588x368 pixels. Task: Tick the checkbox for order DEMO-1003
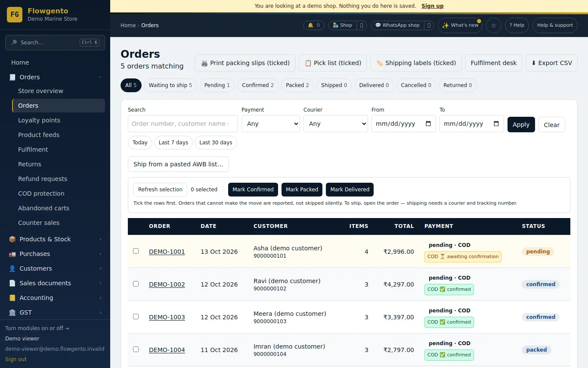point(136,316)
